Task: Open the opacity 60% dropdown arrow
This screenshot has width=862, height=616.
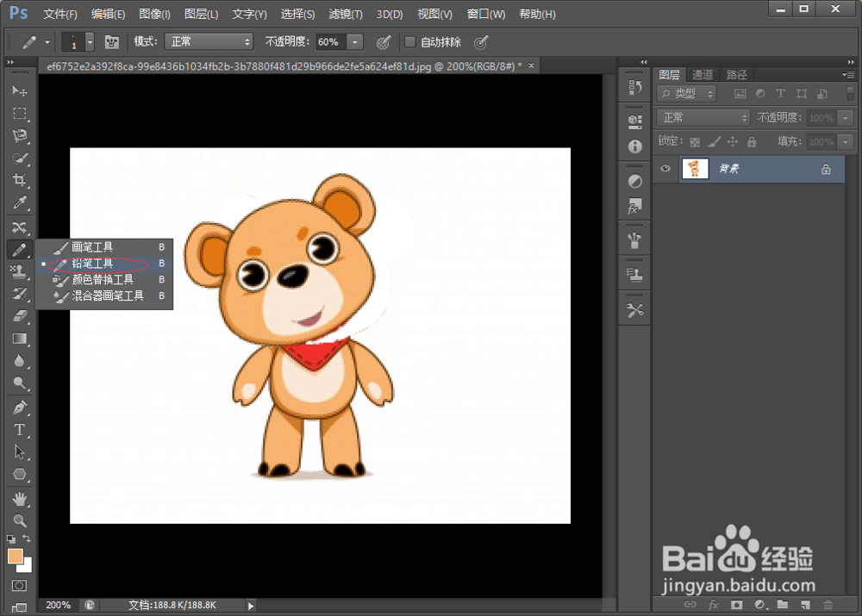Action: tap(355, 41)
